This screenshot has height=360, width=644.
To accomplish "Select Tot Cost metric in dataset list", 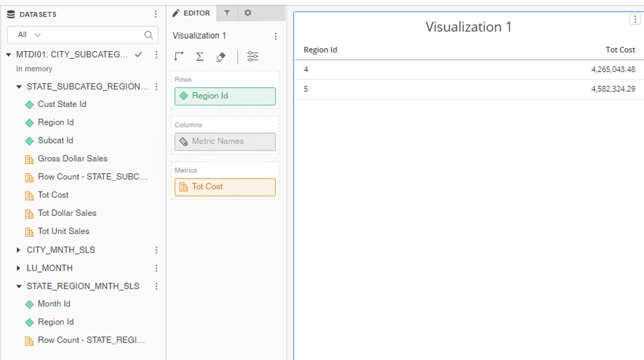I will pos(53,195).
